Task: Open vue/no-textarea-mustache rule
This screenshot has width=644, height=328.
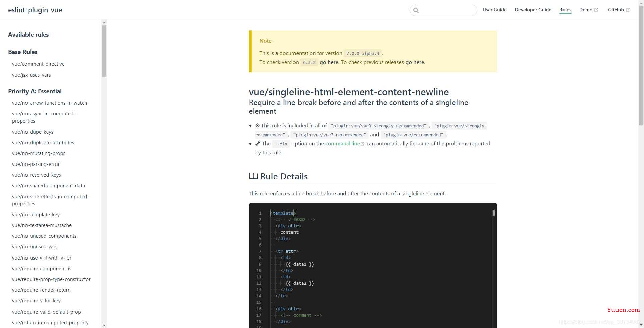Action: (x=42, y=225)
